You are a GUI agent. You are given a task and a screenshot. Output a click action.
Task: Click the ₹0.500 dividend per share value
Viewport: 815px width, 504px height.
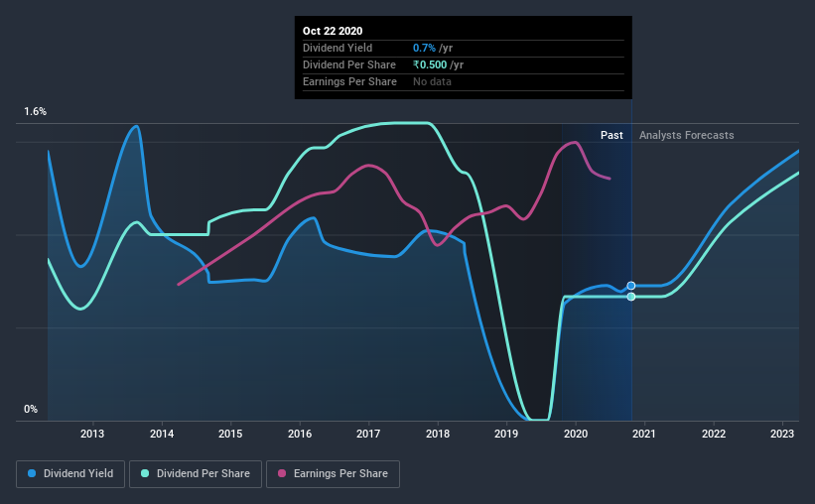click(x=430, y=64)
